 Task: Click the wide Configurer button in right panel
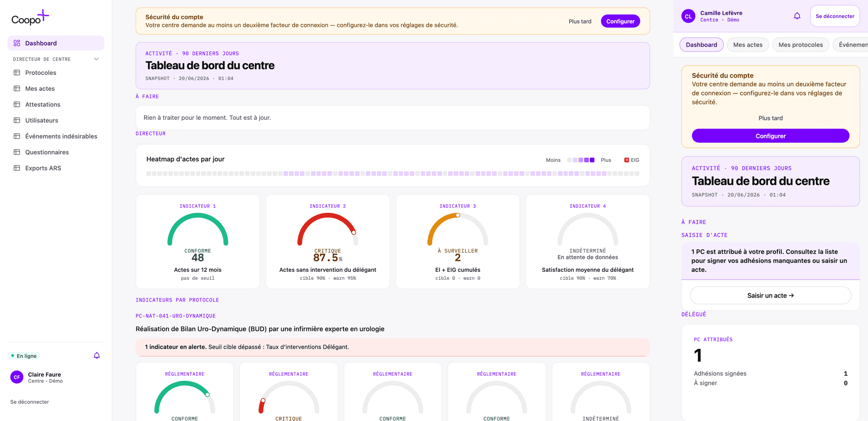tap(771, 136)
